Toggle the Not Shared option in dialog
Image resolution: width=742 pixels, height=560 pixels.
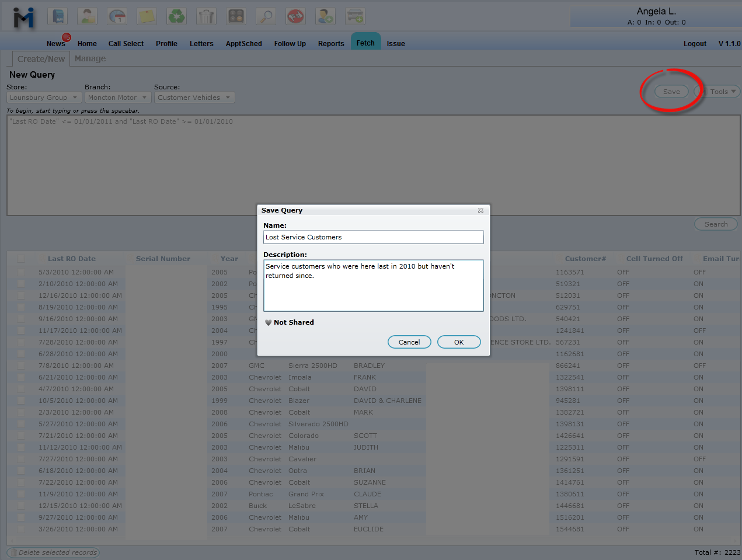click(x=290, y=322)
